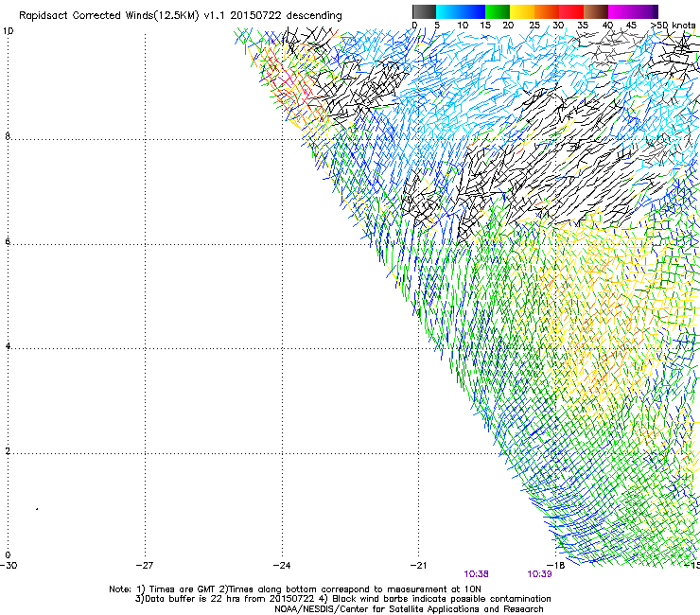Click the latitude axis label '4'

8,346
